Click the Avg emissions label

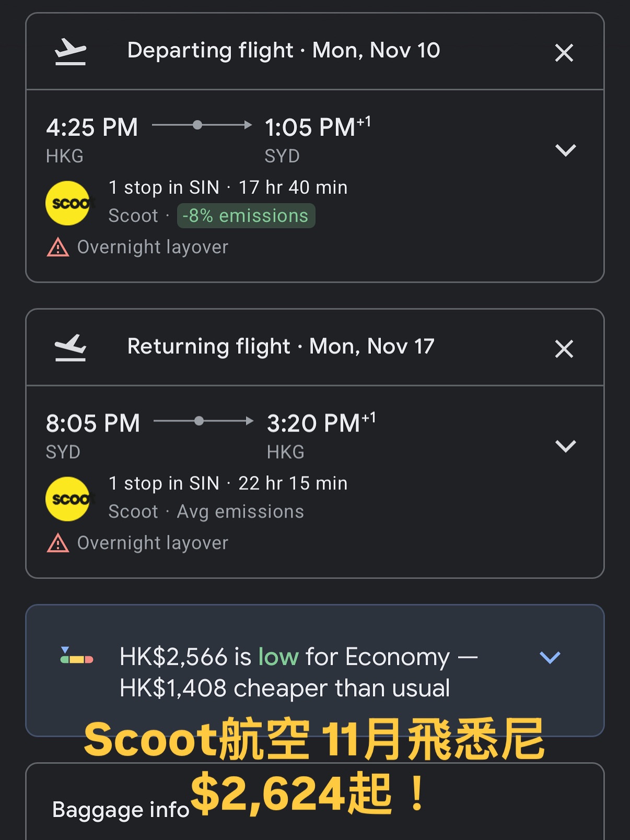[240, 511]
